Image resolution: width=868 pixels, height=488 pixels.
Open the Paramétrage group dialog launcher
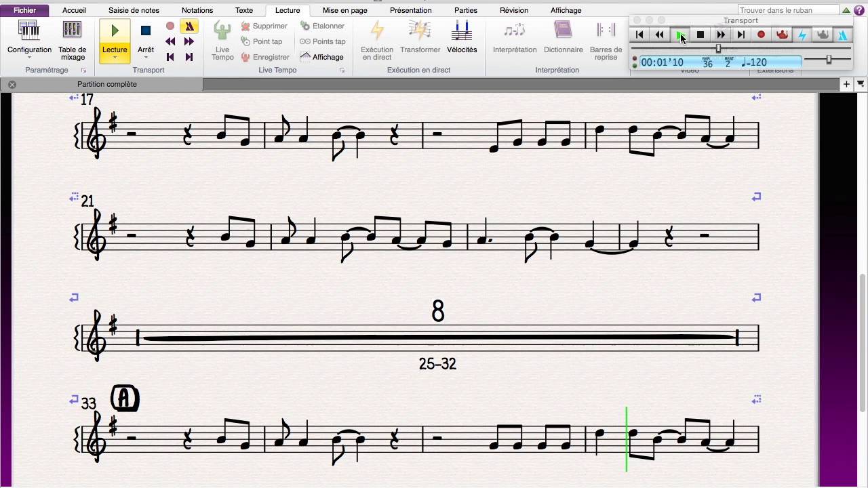(x=84, y=70)
